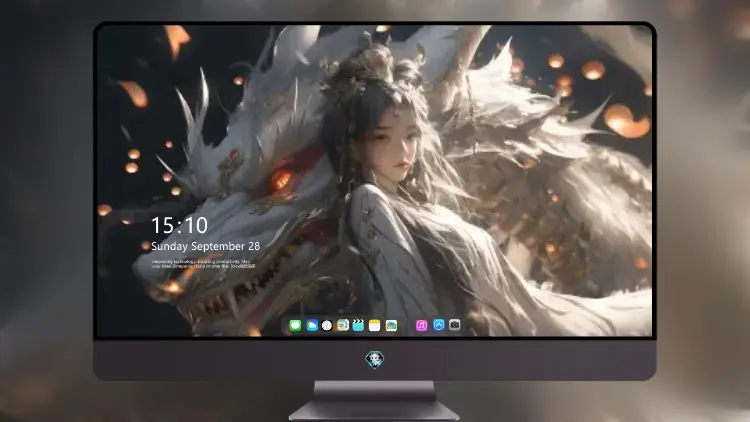Click the "Sunday September 28" date text

click(206, 246)
